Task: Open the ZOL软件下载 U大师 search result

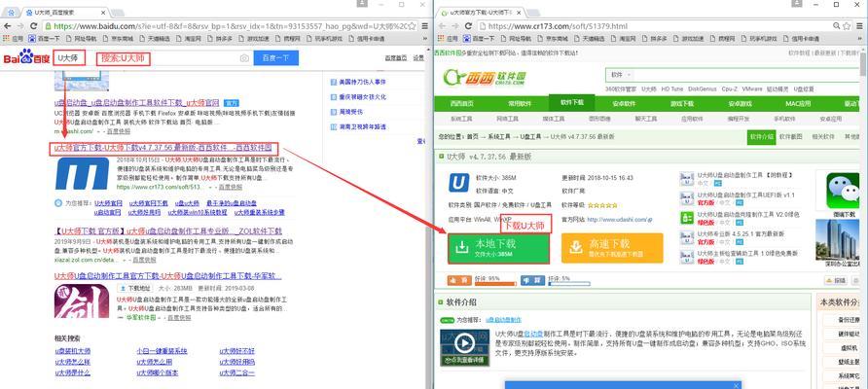Action: (167, 230)
